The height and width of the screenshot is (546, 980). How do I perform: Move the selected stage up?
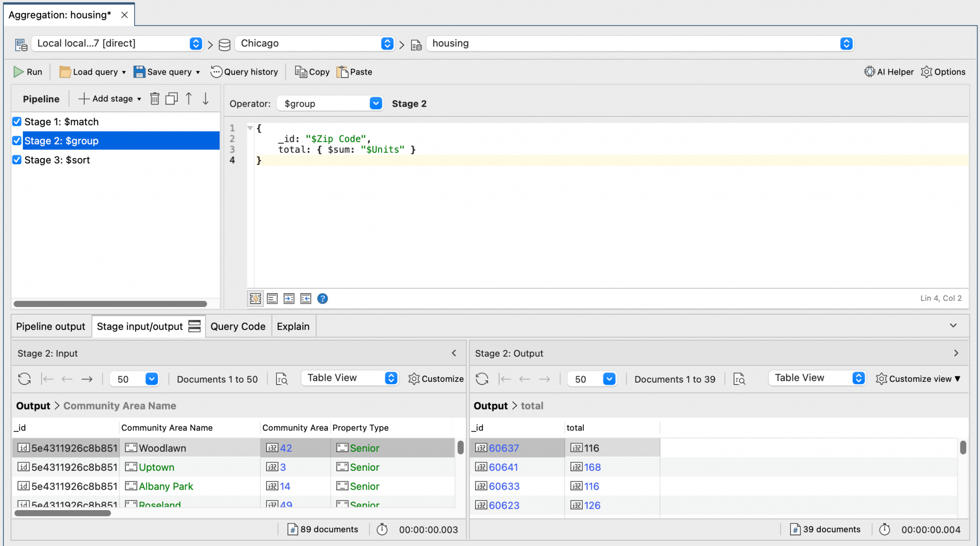click(189, 98)
